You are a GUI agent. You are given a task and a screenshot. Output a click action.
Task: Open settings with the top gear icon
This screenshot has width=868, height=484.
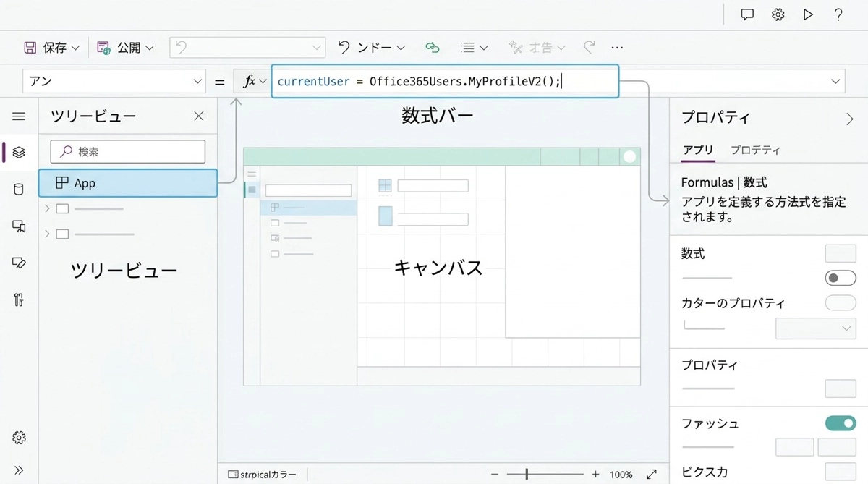778,14
